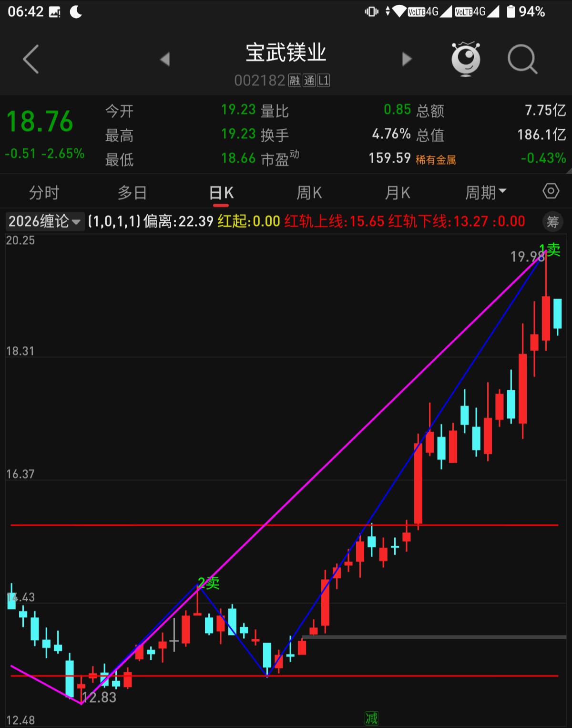Screen dimensions: 572x728
Task: Tap the 总额 value 7.75亿
Action: pyautogui.click(x=545, y=110)
